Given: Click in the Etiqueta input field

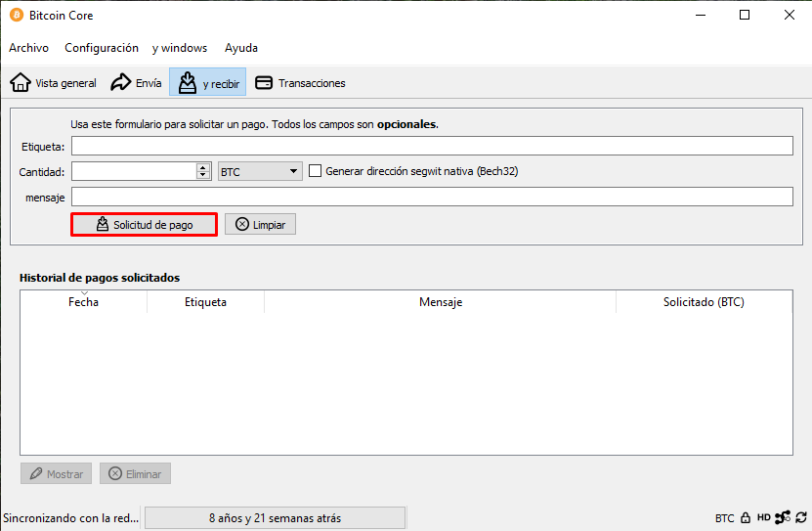Looking at the screenshot, I should click(432, 146).
